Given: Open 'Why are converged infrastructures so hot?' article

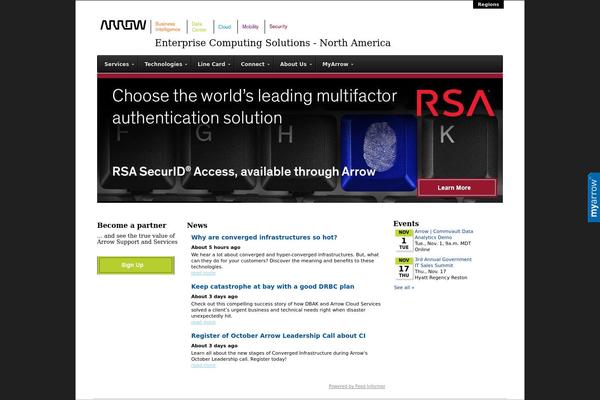Looking at the screenshot, I should point(264,237).
